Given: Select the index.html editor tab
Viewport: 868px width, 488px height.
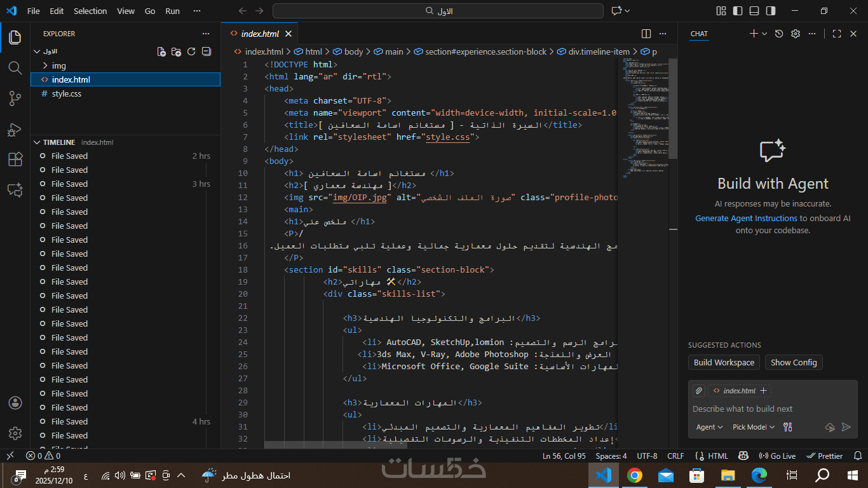Looking at the screenshot, I should (259, 34).
